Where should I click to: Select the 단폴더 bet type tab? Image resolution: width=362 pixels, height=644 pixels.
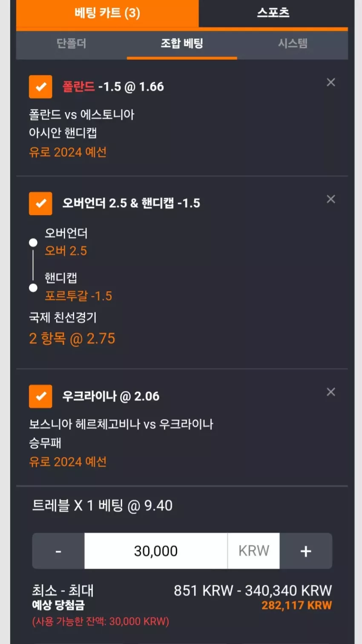coord(72,43)
